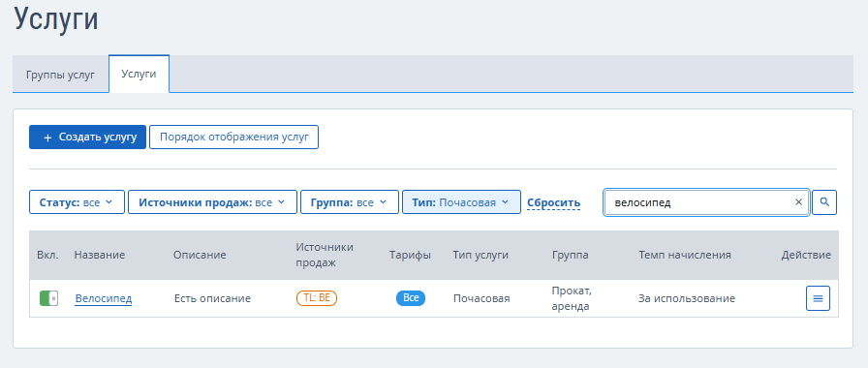This screenshot has width=868, height=368.
Task: Click the Порядок отображения услуг button
Action: pos(233,138)
